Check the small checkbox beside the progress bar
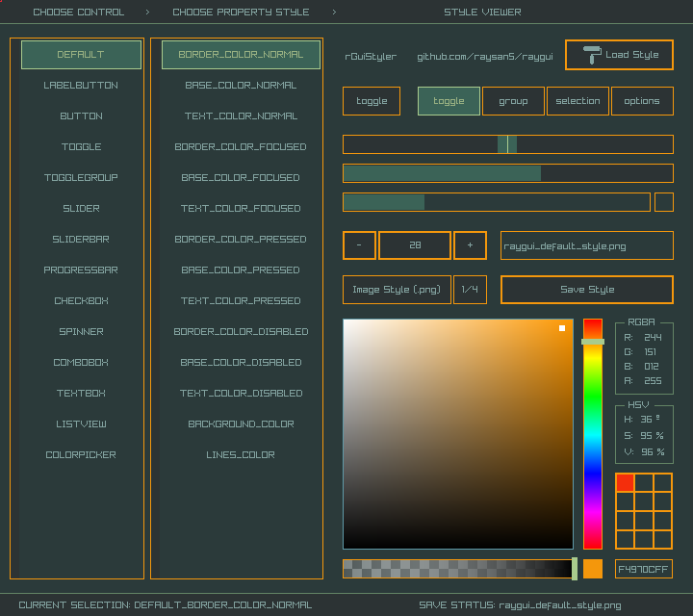 click(x=663, y=202)
